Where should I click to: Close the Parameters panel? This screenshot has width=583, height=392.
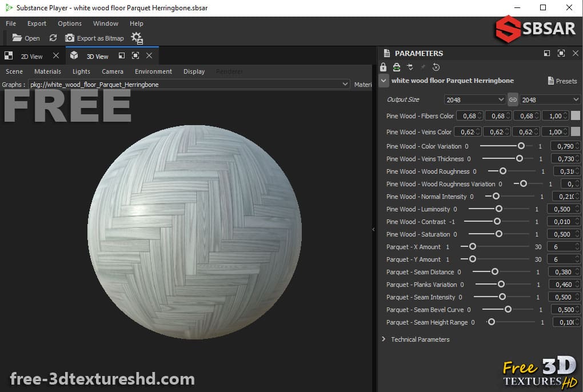coord(576,53)
